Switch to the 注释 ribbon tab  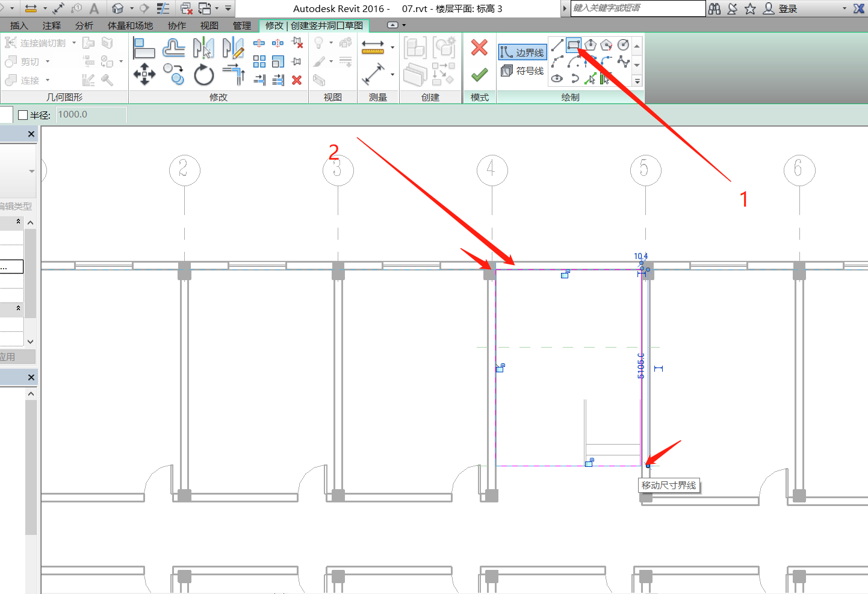point(51,25)
